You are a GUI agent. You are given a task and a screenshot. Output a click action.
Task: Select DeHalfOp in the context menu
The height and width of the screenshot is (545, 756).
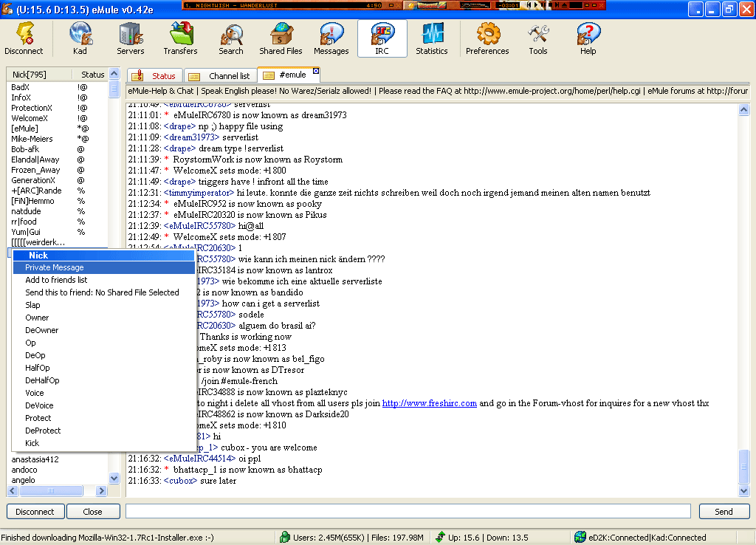(103, 380)
